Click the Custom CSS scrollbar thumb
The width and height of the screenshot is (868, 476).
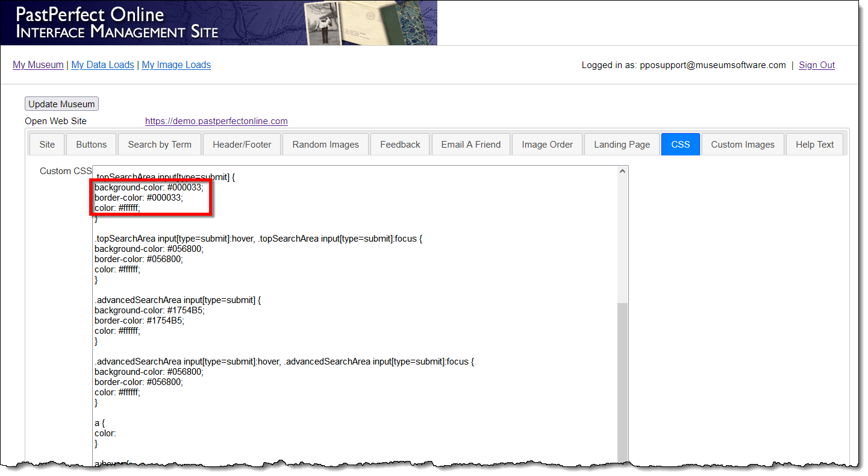[x=623, y=383]
